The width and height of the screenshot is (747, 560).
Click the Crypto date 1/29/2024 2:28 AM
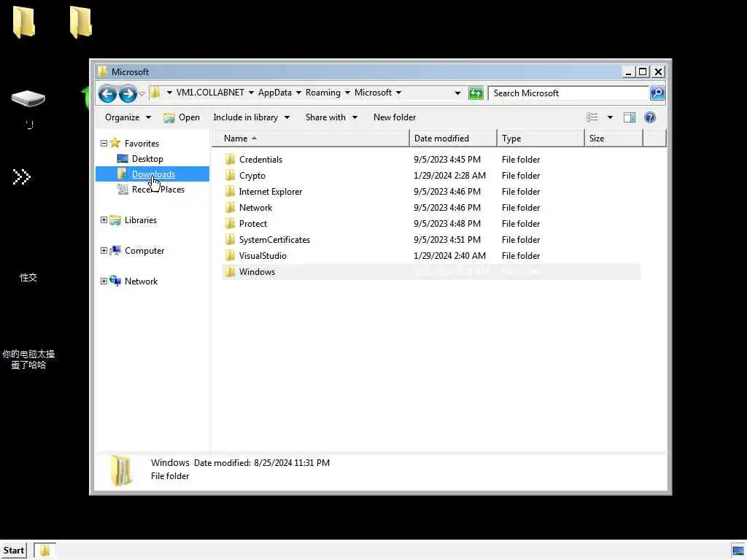click(x=449, y=175)
